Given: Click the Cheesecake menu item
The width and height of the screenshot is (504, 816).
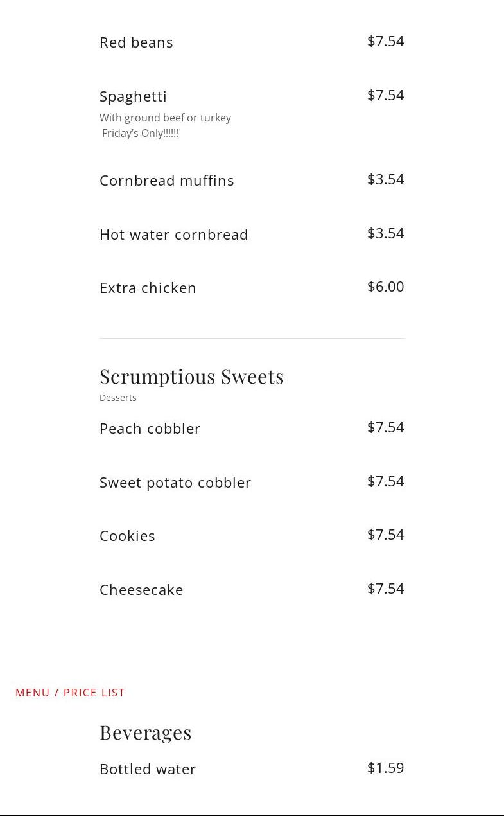Looking at the screenshot, I should click(141, 590).
